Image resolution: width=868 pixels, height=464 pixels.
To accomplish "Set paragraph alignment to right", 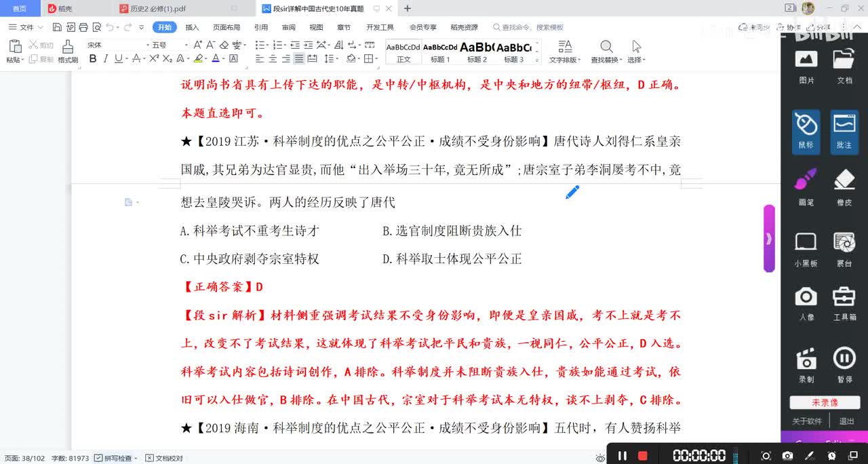I will pyautogui.click(x=285, y=59).
